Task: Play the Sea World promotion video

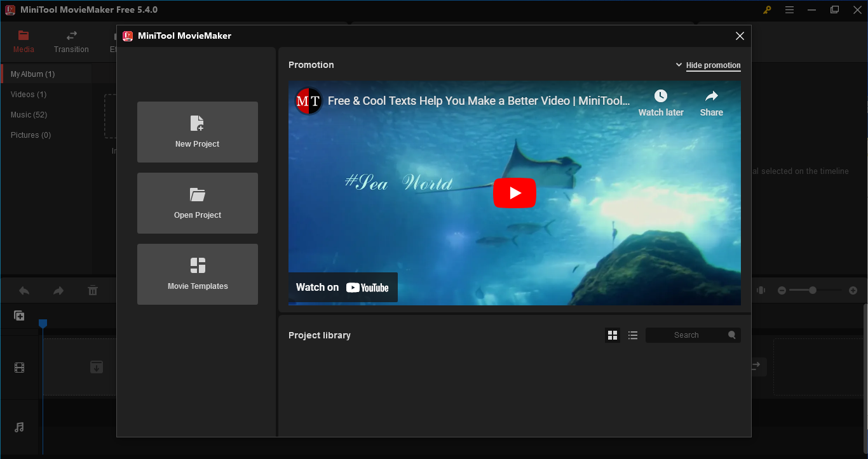Action: 515,193
